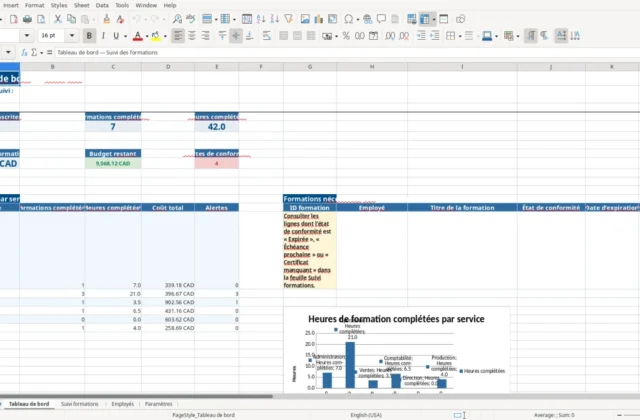This screenshot has width=640, height=420.
Task: Open the Styles menu
Action: (x=59, y=5)
